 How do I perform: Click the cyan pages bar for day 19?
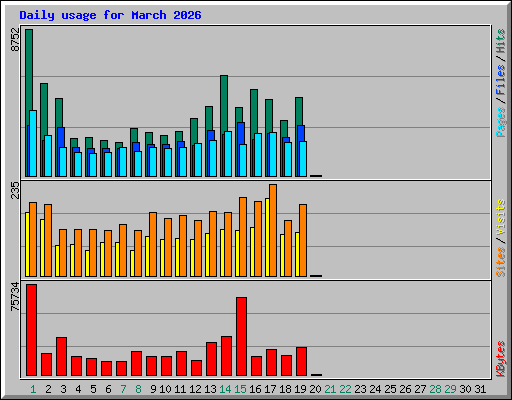coord(303,159)
